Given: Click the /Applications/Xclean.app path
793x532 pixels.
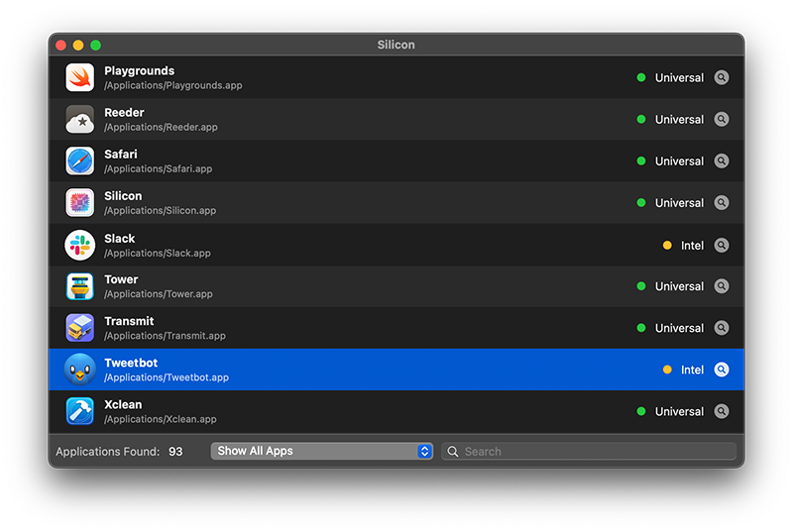Looking at the screenshot, I should [161, 419].
